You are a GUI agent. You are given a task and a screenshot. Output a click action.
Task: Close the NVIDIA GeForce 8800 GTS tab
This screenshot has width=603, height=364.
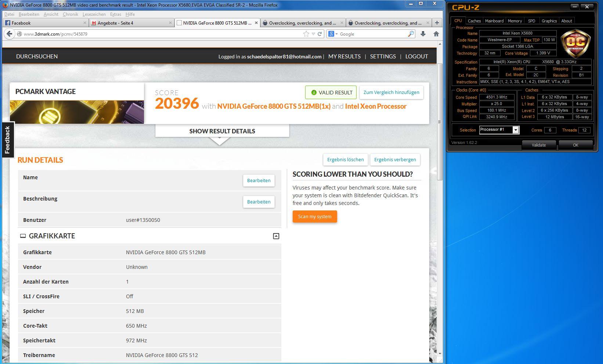(x=256, y=23)
